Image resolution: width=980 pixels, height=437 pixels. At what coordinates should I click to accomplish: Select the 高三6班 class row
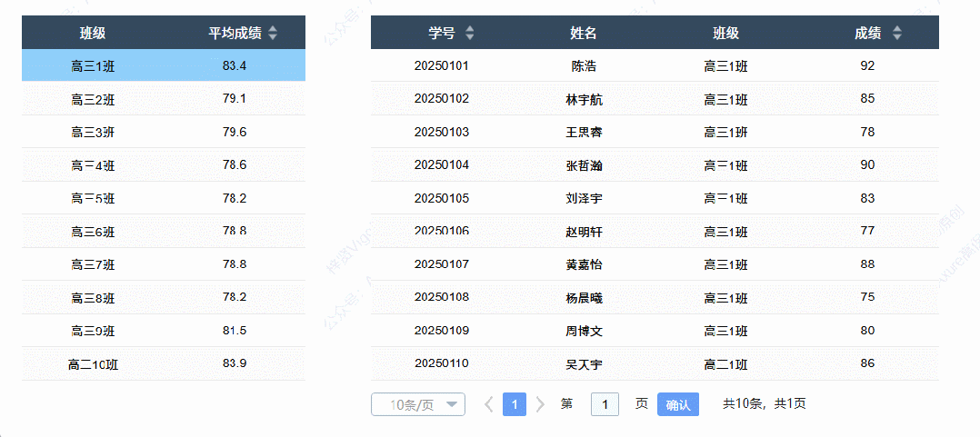coord(164,232)
